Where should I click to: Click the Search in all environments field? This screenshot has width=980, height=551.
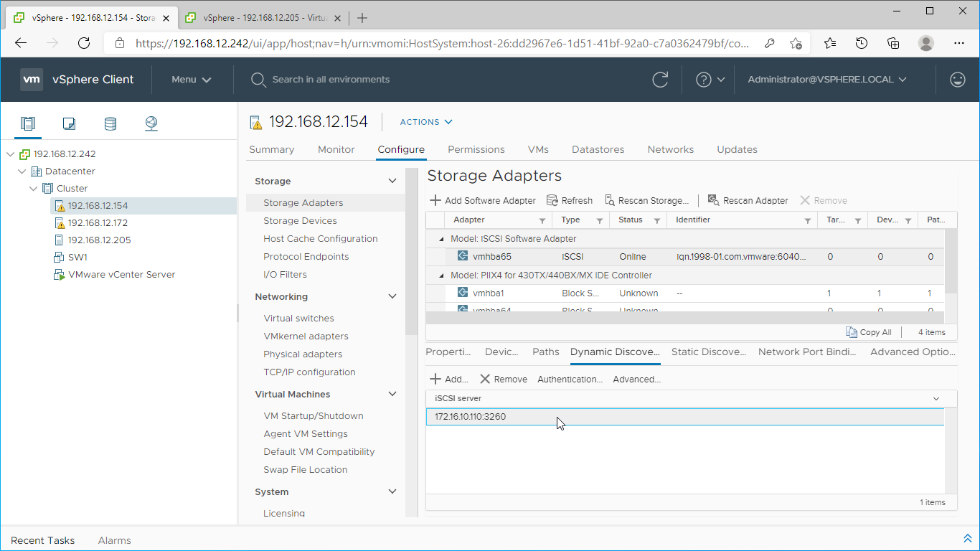(331, 80)
